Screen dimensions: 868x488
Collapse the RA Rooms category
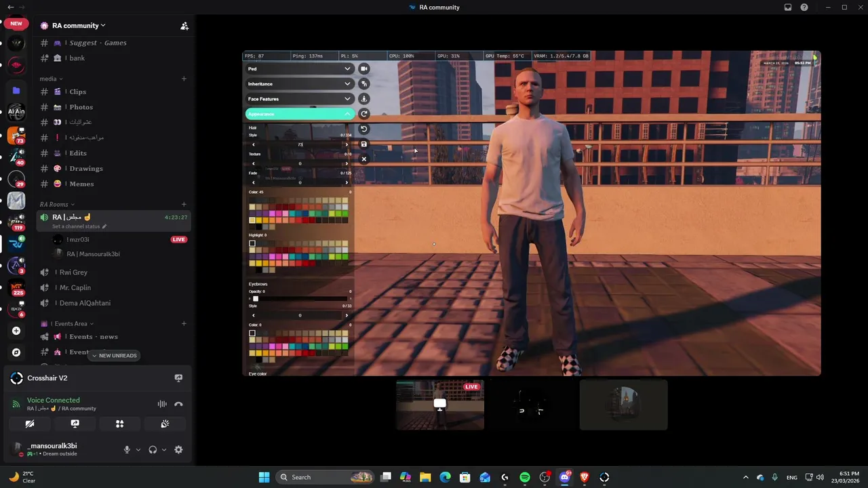coord(57,204)
